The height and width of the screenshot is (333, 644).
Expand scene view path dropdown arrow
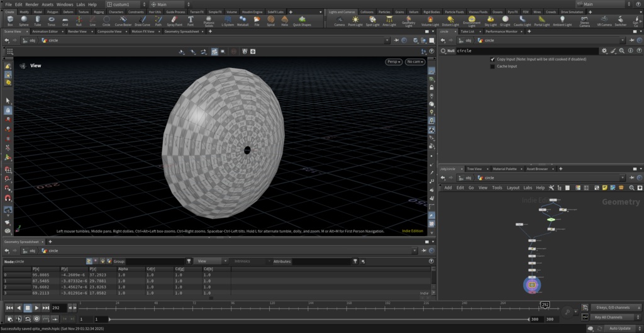coord(387,40)
